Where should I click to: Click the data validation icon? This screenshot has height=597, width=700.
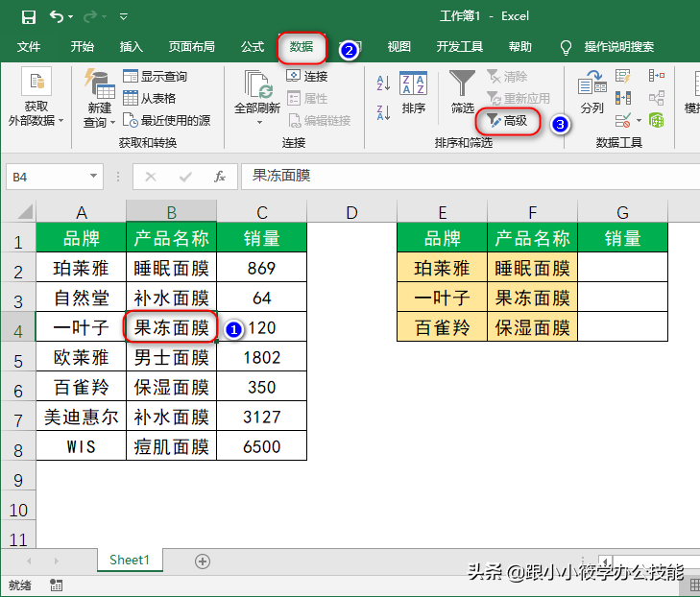coord(623,121)
